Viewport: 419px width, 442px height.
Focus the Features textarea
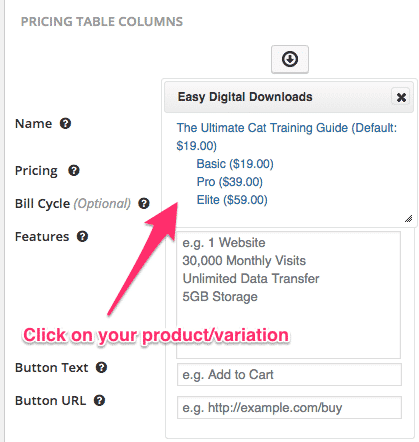tap(289, 295)
